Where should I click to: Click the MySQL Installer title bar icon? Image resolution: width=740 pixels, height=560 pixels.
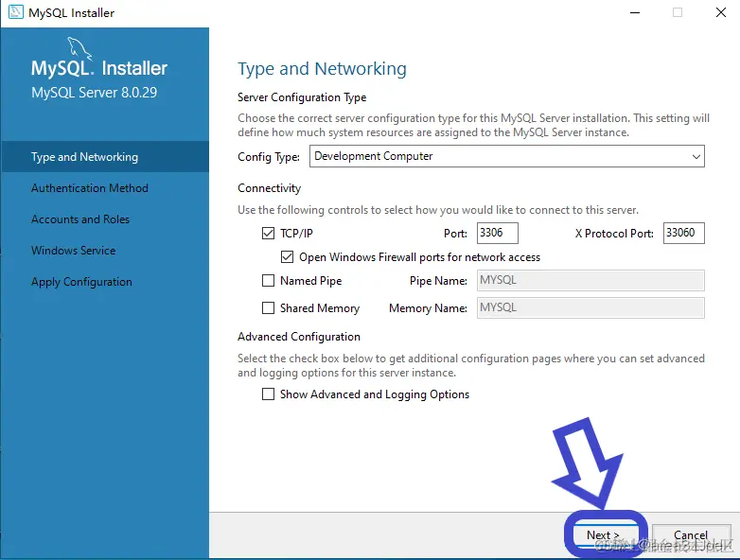(15, 12)
